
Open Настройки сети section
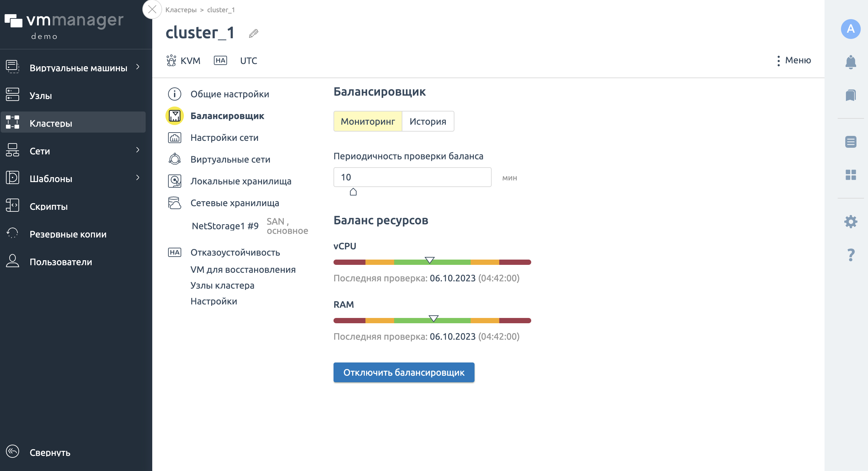224,138
